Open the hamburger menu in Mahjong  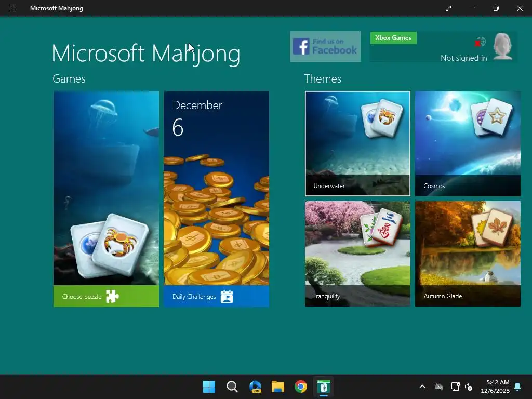[x=12, y=8]
